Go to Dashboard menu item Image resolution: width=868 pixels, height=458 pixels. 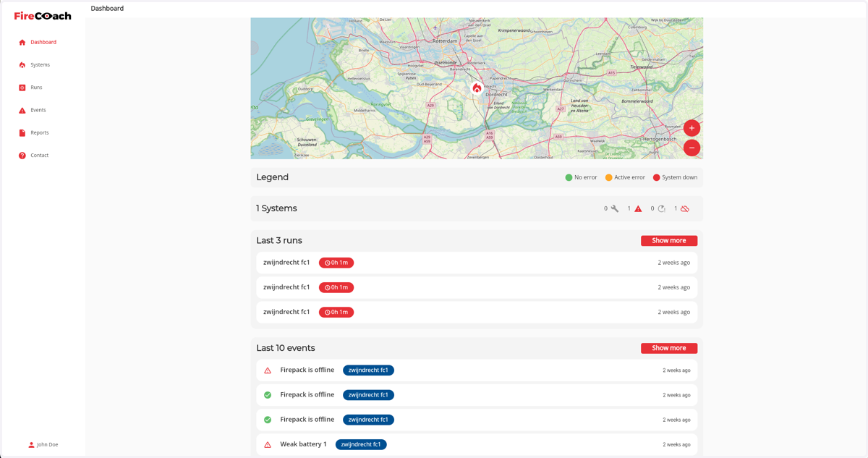43,42
